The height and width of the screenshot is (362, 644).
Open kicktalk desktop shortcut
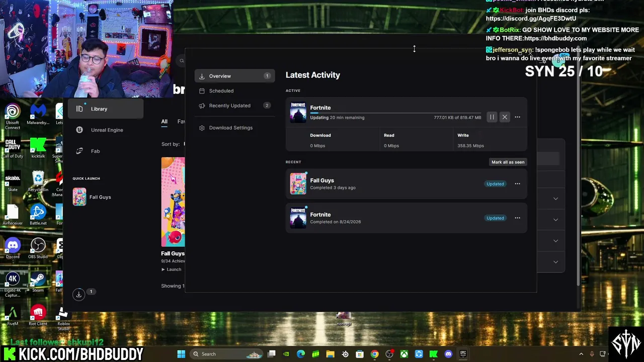coord(38,148)
